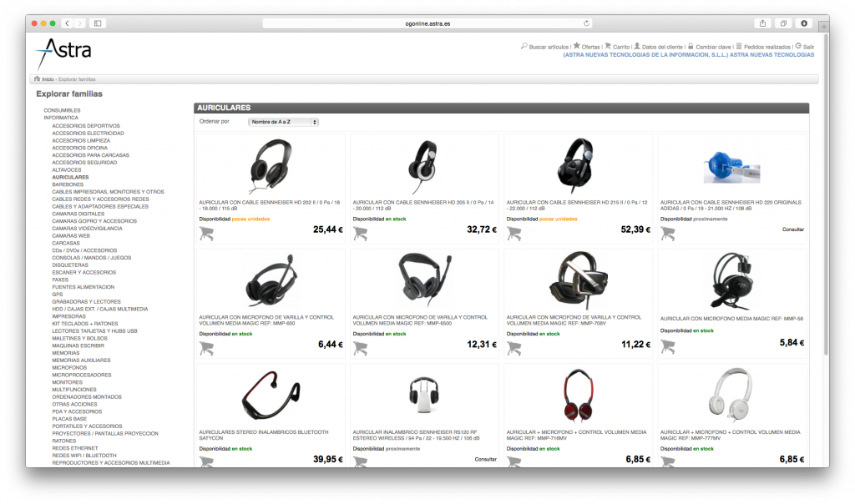Open a new tab with the plus button
This screenshot has width=855, height=504.
[x=823, y=26]
